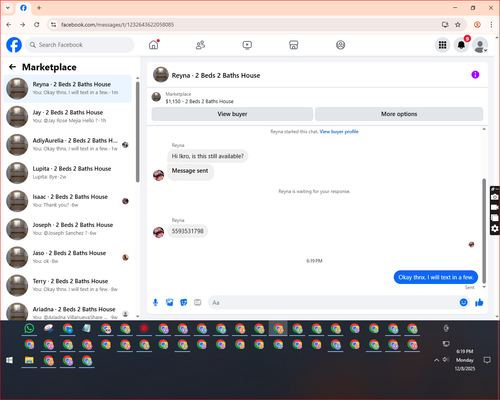Follow the View buyer profile link
Screen dimensions: 500x400
339,132
